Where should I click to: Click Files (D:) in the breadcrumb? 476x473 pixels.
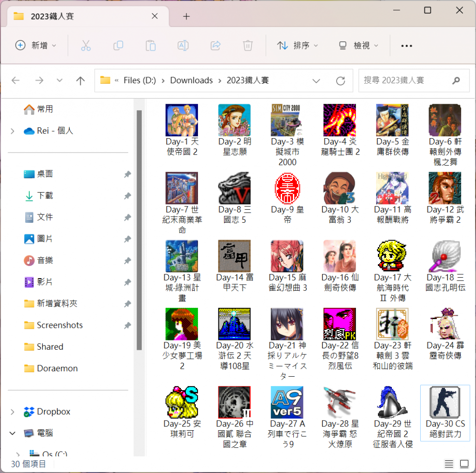[x=139, y=80]
